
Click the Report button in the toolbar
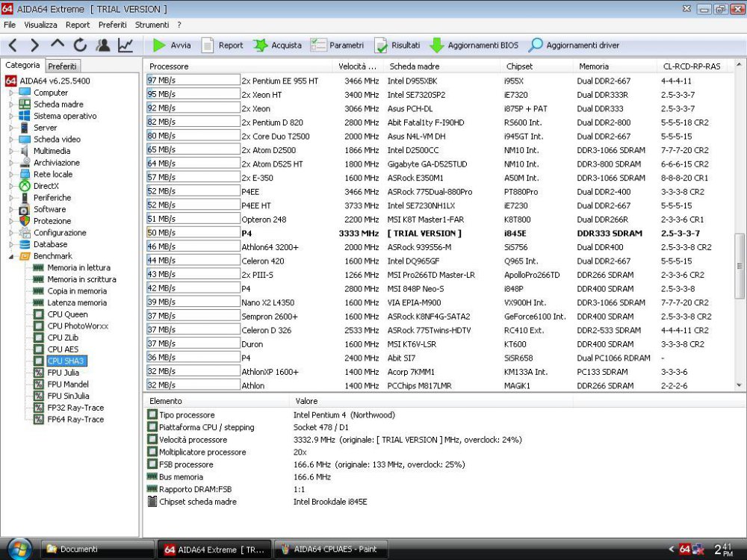click(222, 45)
